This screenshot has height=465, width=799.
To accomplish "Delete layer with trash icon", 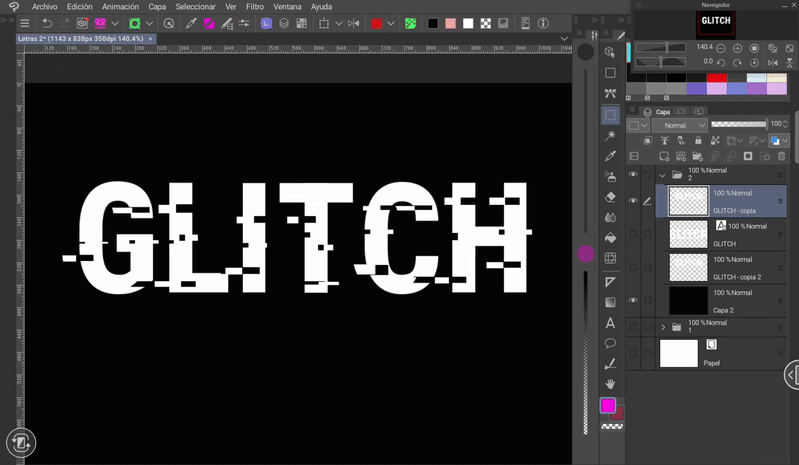I will [781, 156].
